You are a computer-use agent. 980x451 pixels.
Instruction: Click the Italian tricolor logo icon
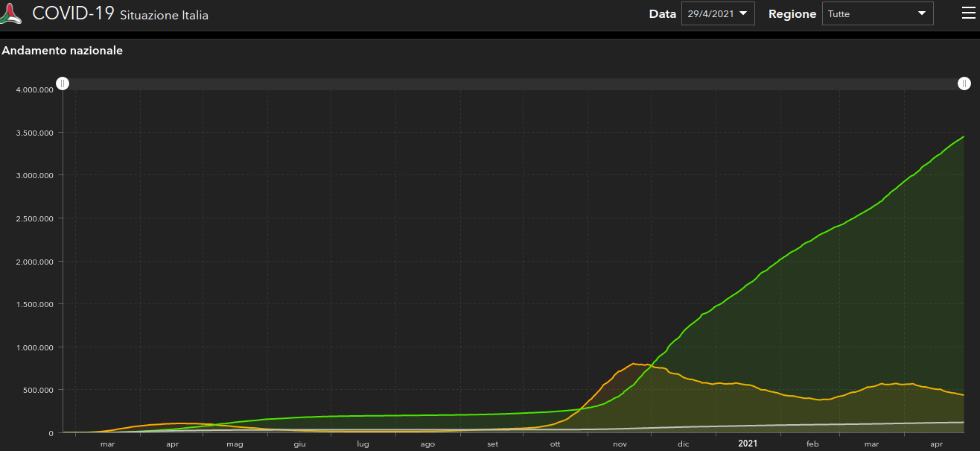tap(12, 15)
